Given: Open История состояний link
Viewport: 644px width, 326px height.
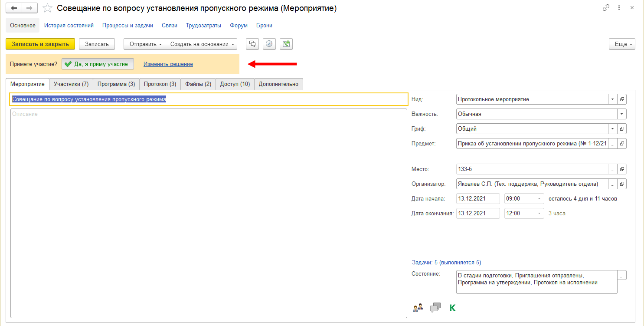Looking at the screenshot, I should 69,26.
